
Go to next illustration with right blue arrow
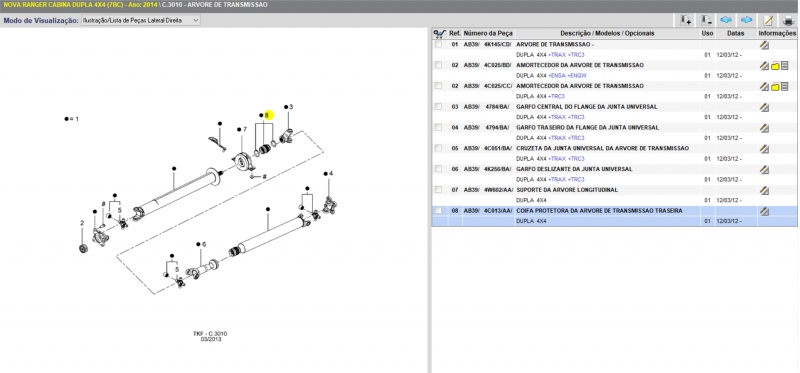click(746, 20)
